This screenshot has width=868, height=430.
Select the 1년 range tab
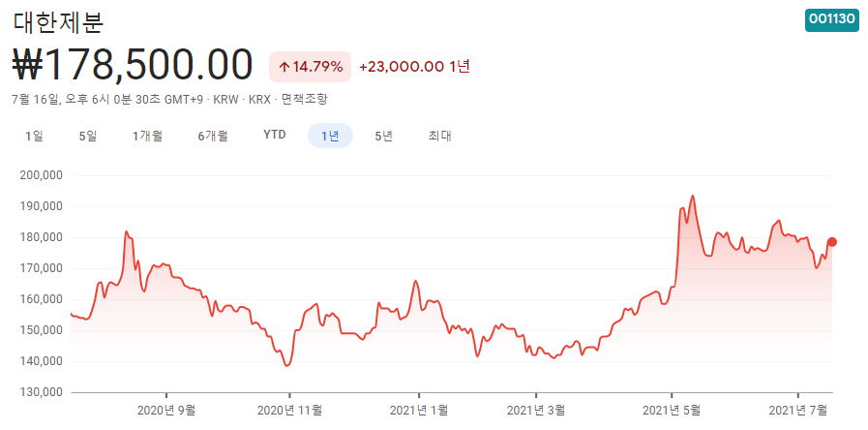(x=331, y=136)
